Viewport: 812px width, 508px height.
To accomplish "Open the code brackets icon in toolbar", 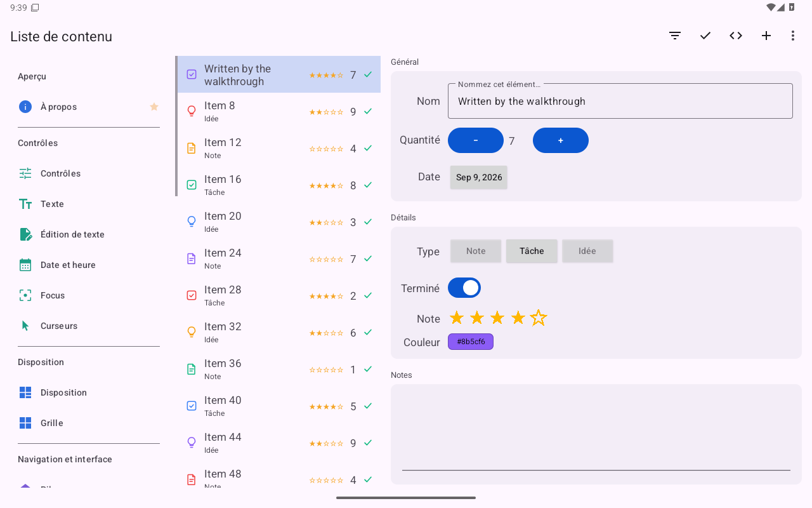I will [x=736, y=36].
